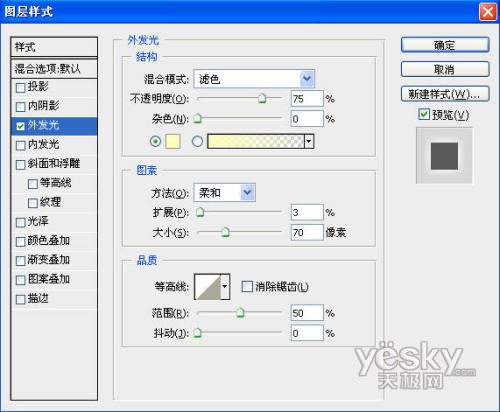
Task: Uncheck the 外发光 (Outer Glow) checkbox
Action: (21, 126)
